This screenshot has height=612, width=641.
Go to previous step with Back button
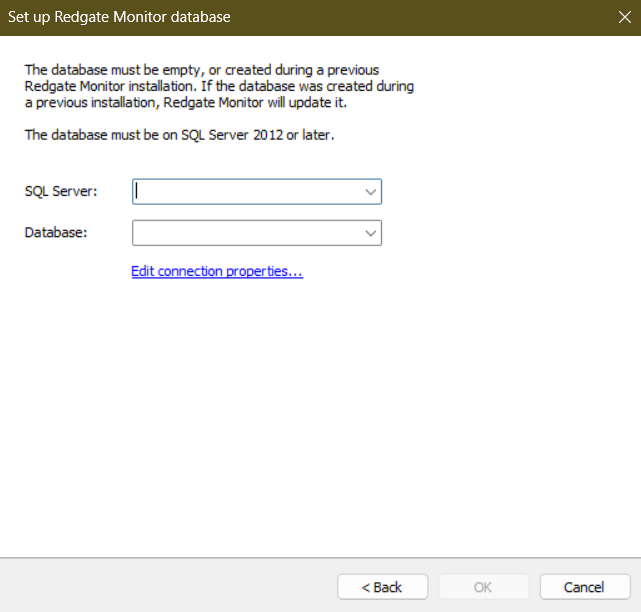tap(382, 586)
